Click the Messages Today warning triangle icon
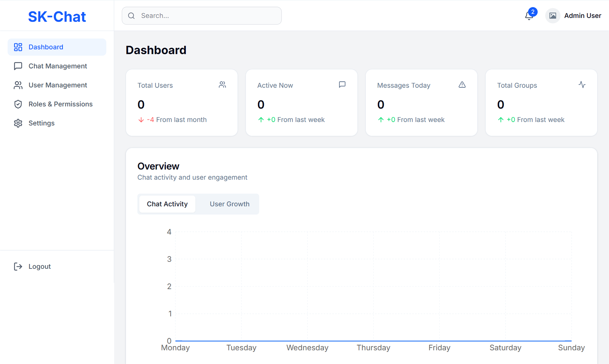The height and width of the screenshot is (364, 609). [462, 85]
